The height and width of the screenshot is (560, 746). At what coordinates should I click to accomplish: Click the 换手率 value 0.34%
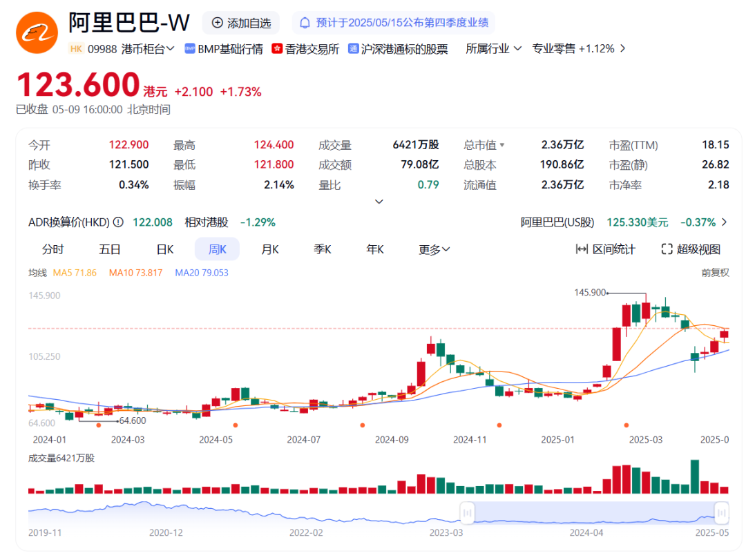click(x=134, y=184)
